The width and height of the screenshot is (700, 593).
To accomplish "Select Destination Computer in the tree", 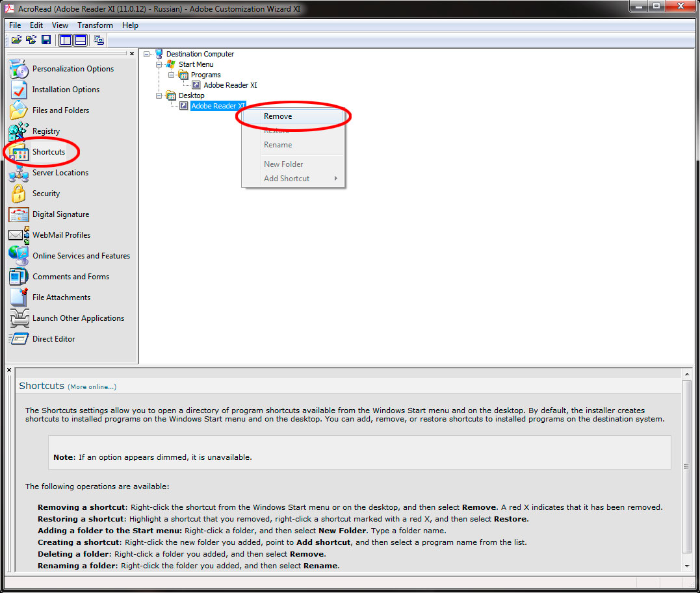I will (x=200, y=54).
